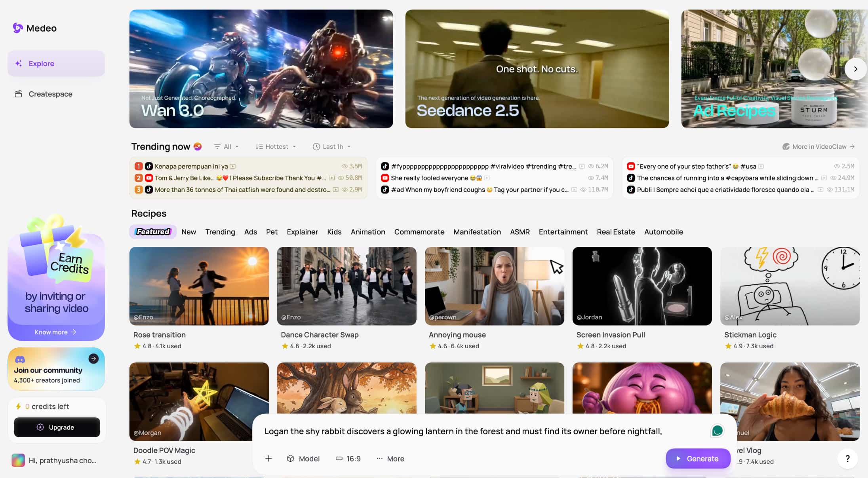The image size is (868, 478).
Task: Open the Manifestation tab
Action: tap(477, 232)
